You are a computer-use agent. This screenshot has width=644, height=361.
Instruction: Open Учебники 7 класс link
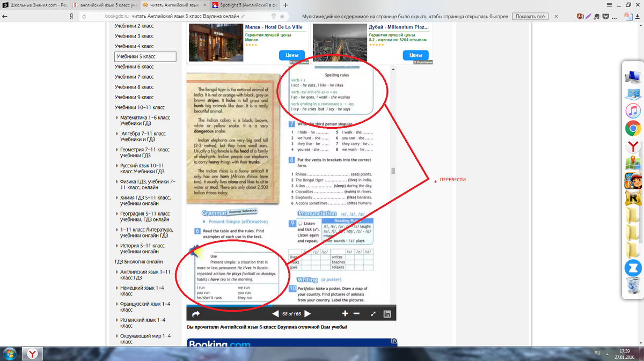click(134, 77)
